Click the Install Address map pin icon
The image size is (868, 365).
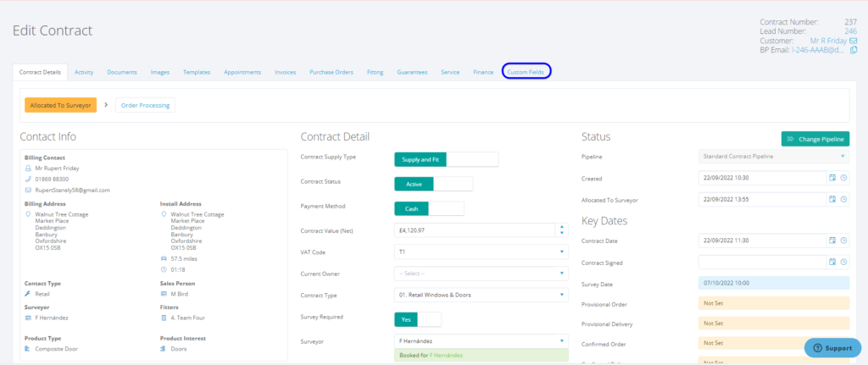pyautogui.click(x=164, y=214)
